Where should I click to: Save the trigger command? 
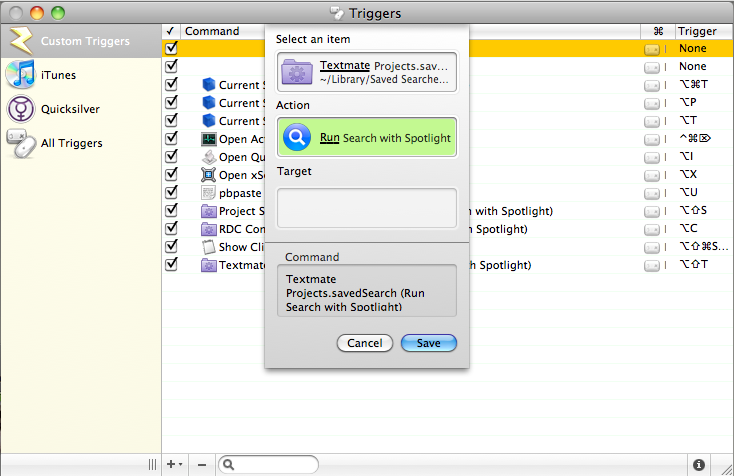point(428,343)
